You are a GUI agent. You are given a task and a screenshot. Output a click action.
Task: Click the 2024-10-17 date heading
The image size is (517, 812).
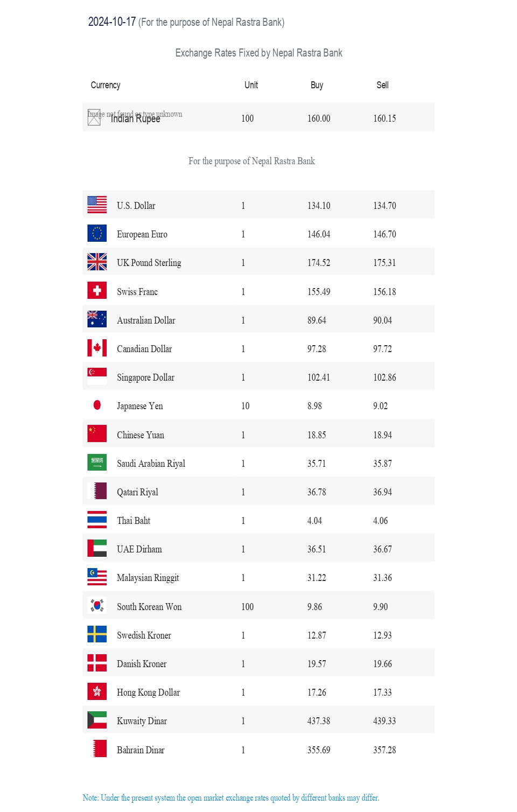(x=112, y=22)
